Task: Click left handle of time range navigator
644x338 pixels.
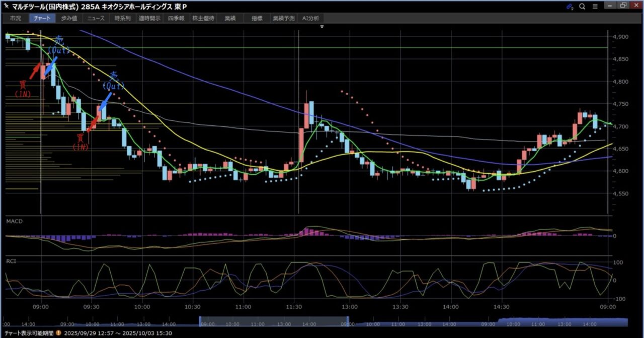Action: [x=200, y=320]
